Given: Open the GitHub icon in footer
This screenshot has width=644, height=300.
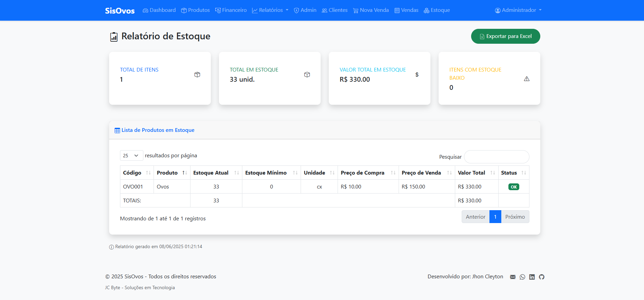Looking at the screenshot, I should 542,277.
